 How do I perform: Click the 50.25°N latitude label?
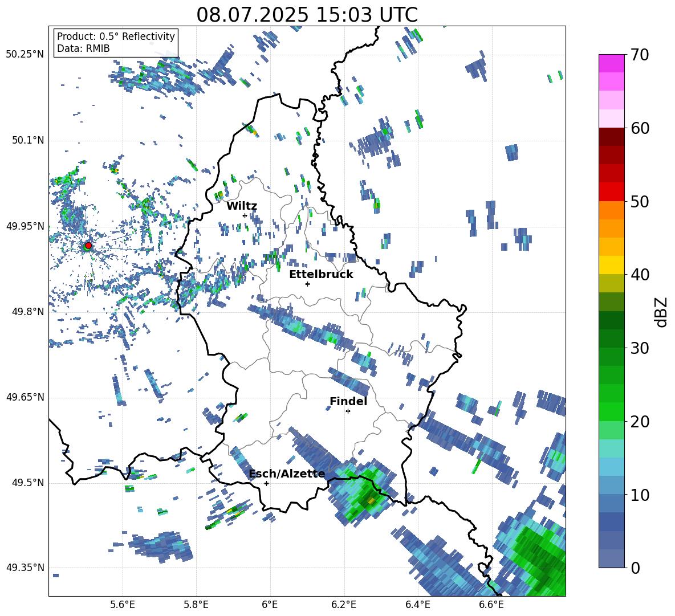click(25, 55)
